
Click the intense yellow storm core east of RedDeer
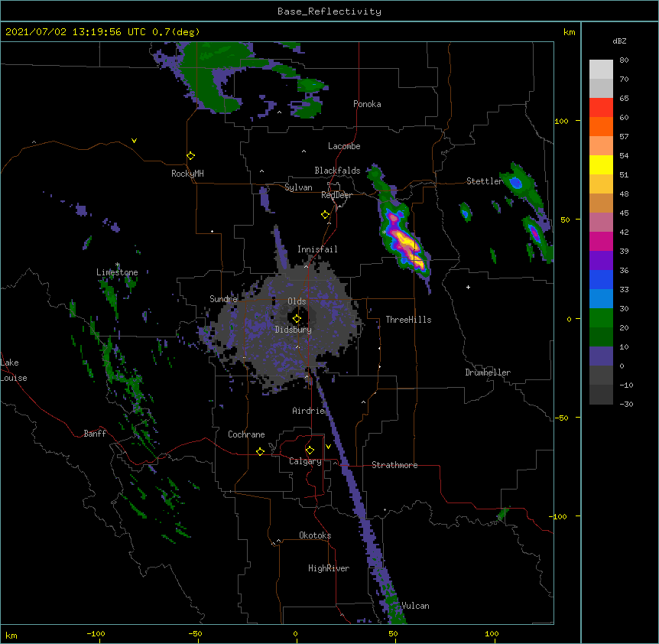[406, 242]
